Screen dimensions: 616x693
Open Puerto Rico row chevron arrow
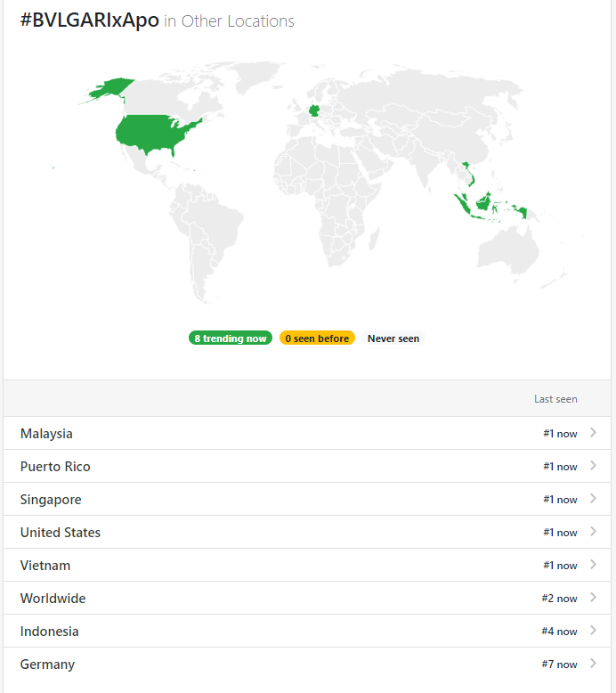click(x=593, y=466)
